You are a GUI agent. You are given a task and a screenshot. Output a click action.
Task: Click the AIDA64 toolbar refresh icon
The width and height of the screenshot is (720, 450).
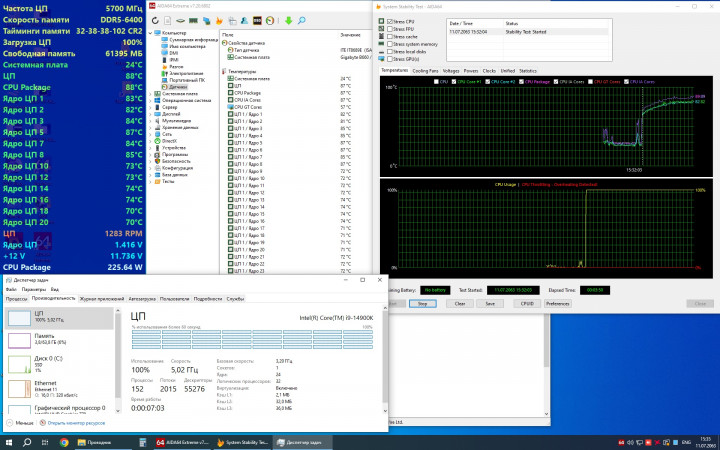[x=155, y=21]
